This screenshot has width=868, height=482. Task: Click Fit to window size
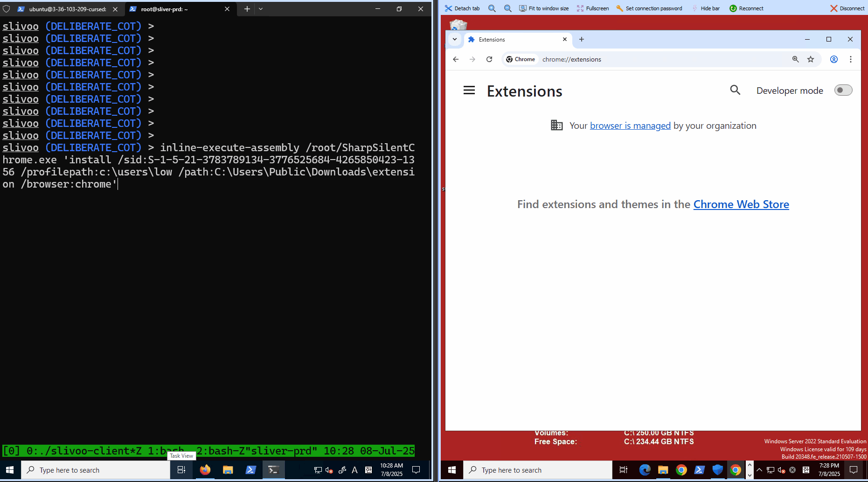pos(544,8)
